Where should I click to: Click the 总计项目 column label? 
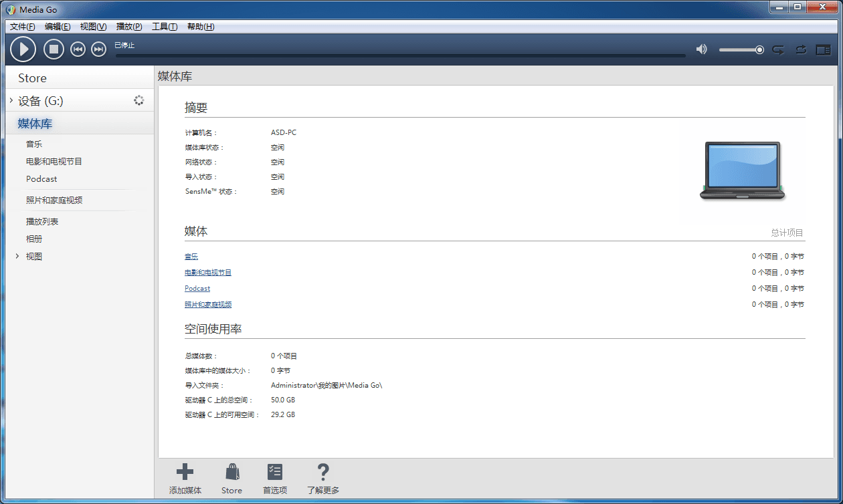click(787, 233)
